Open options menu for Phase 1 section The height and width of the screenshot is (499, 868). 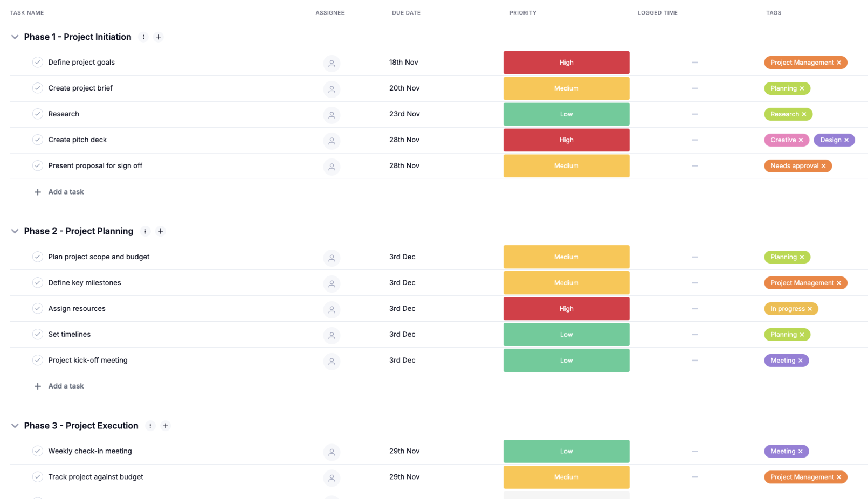(x=143, y=37)
